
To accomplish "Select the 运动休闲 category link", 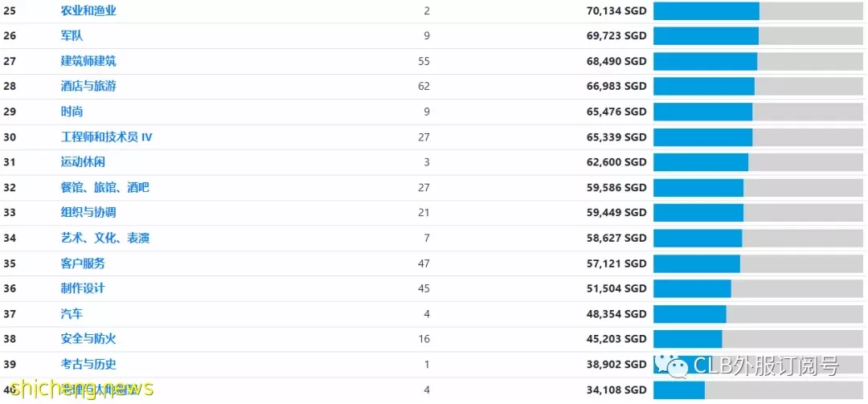I will point(83,162).
